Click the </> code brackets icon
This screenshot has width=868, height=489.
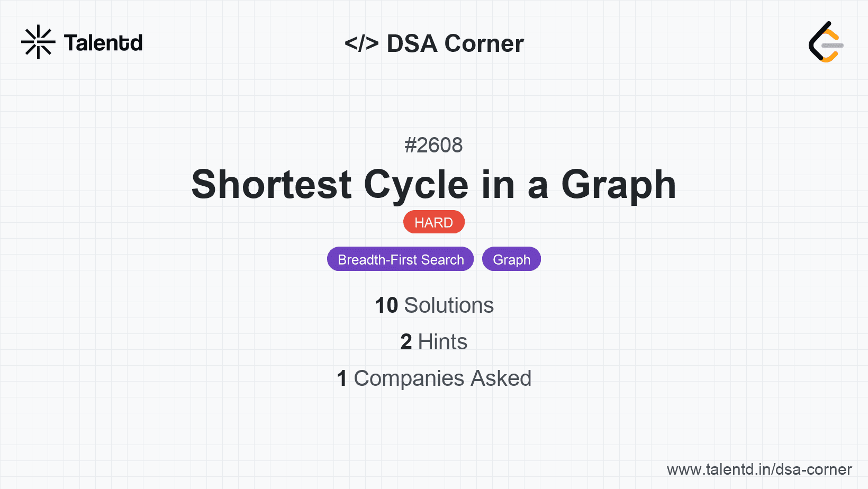pos(361,43)
